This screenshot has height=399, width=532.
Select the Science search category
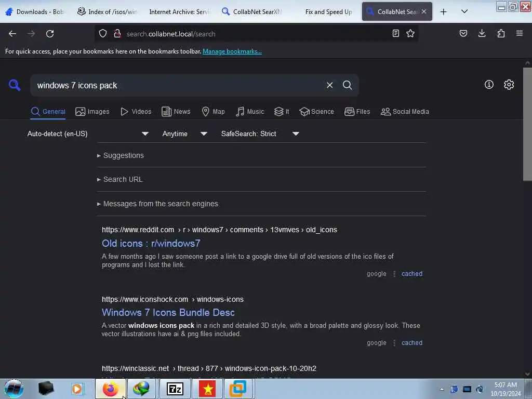[316, 111]
